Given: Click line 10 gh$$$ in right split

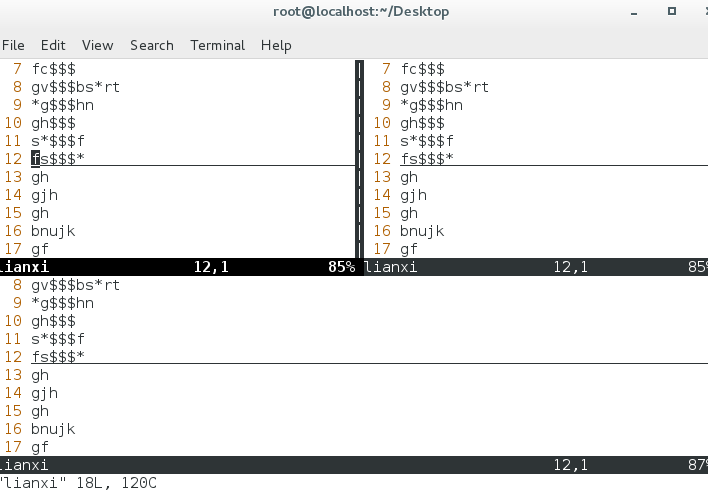Looking at the screenshot, I should pos(422,123).
